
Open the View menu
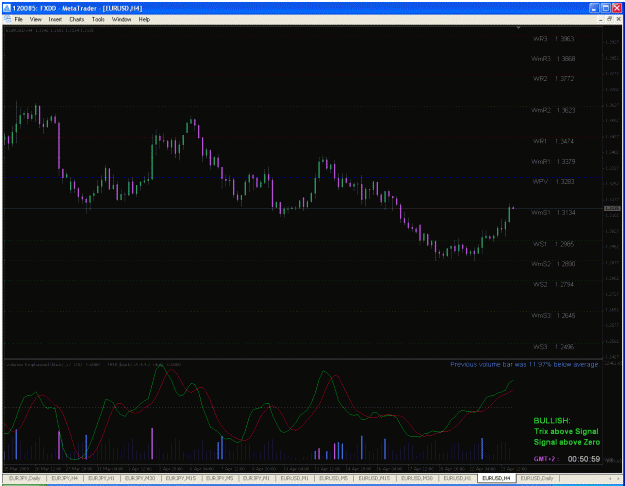[35, 19]
